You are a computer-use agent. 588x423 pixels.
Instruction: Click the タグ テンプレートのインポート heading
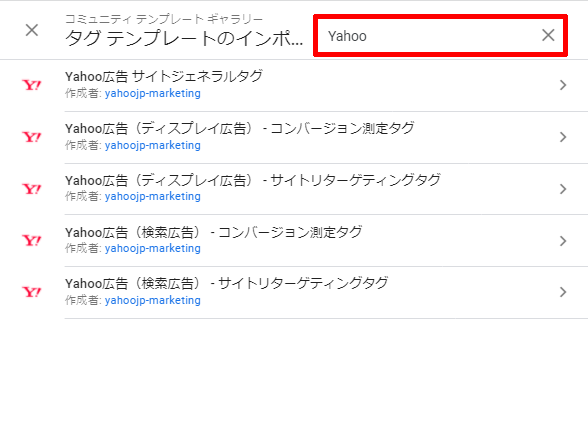click(184, 38)
